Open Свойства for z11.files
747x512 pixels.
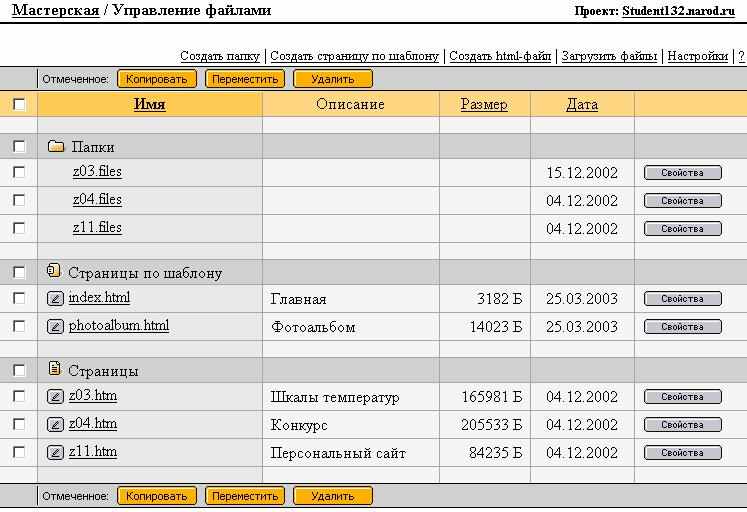[683, 229]
